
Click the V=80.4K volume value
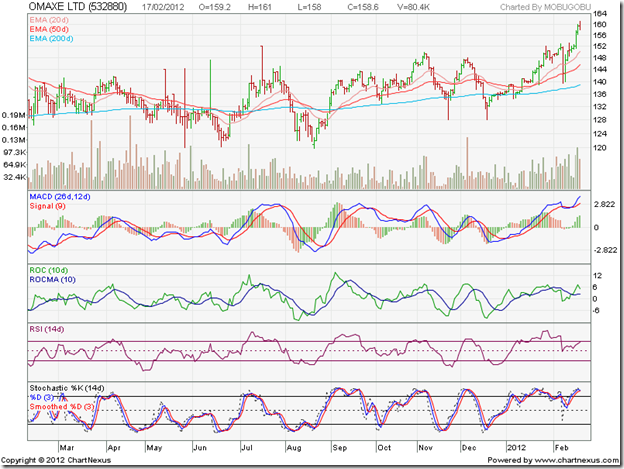pos(413,7)
